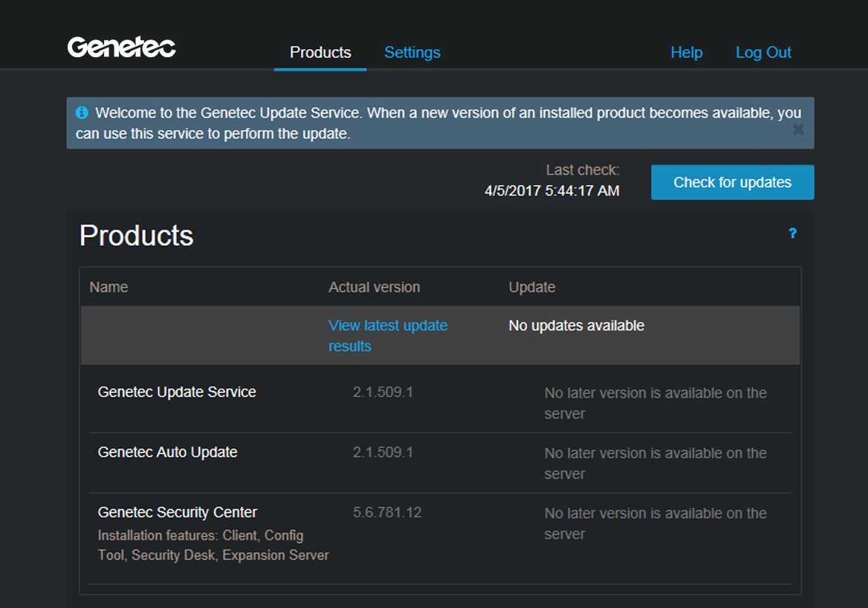This screenshot has height=608, width=868.
Task: Click last check timestamp 4/5/2017 5:44:17 AM
Action: (552, 191)
